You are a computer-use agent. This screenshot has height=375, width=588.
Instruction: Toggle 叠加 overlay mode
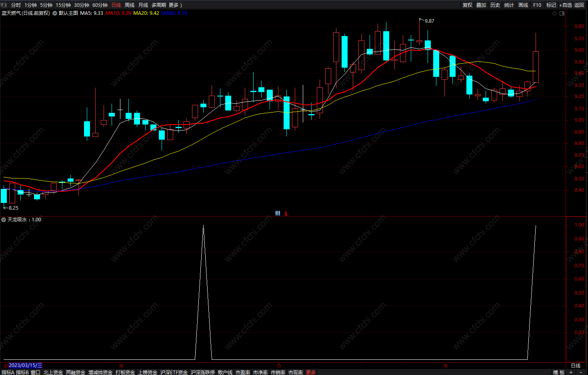coord(481,5)
